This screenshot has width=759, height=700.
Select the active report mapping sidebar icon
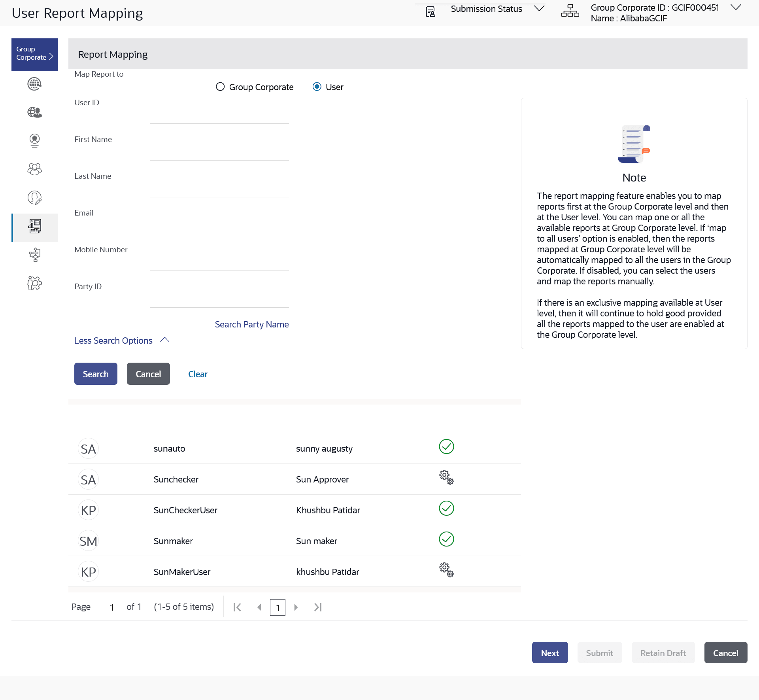(x=34, y=227)
